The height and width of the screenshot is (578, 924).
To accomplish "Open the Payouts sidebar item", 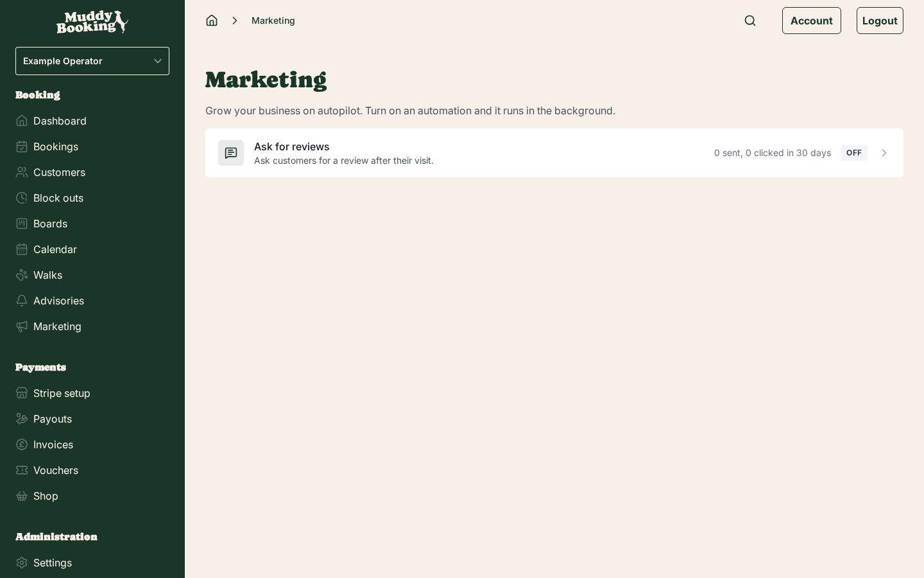I will [x=92, y=419].
